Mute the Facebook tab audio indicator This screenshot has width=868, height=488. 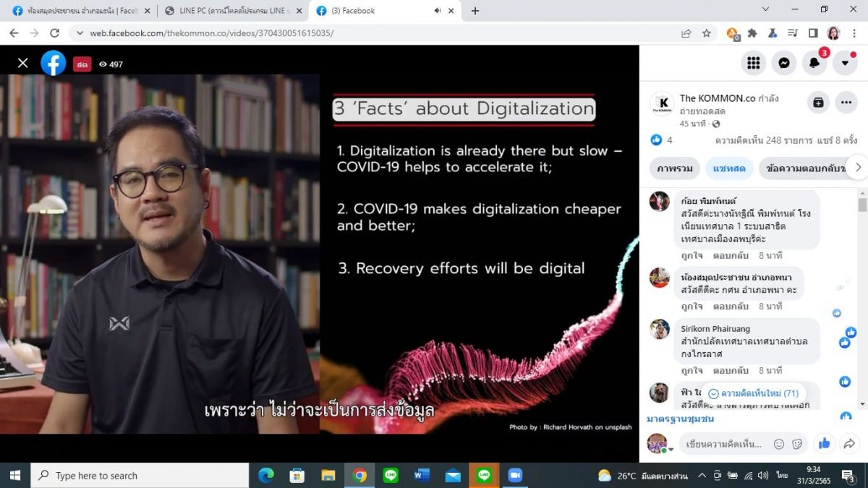(438, 11)
